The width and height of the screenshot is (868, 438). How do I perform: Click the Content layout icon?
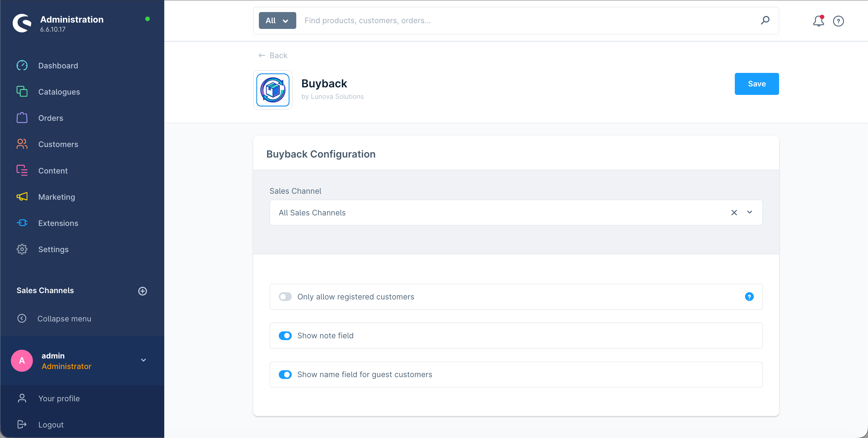click(x=22, y=171)
